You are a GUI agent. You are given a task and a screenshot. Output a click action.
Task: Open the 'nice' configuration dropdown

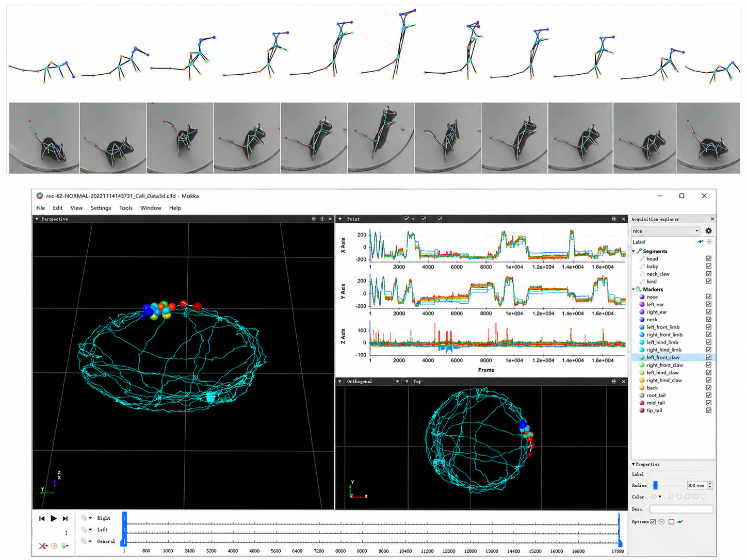pos(665,231)
